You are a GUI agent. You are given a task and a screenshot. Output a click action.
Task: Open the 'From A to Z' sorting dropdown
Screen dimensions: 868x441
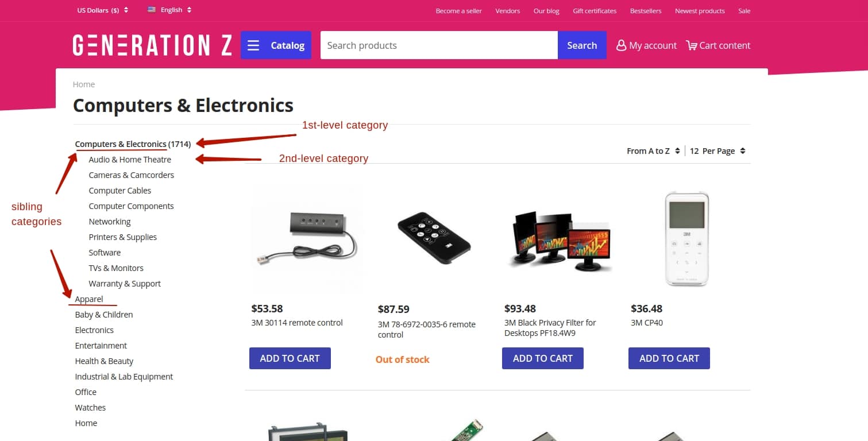(x=653, y=150)
